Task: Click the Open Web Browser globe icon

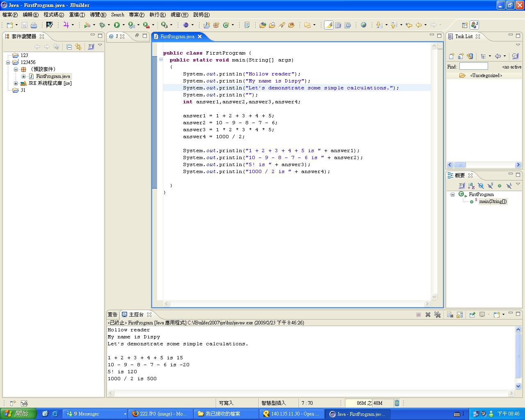Action: [363, 25]
